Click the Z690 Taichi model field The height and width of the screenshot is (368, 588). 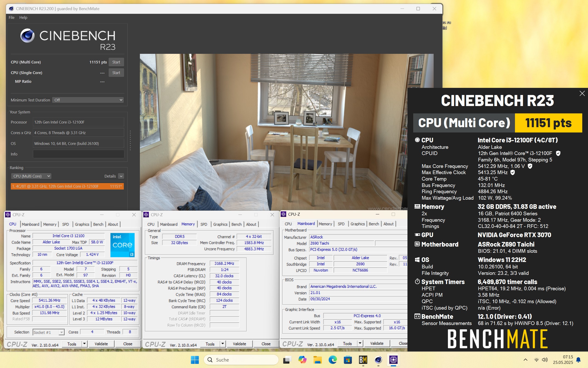[x=341, y=243]
